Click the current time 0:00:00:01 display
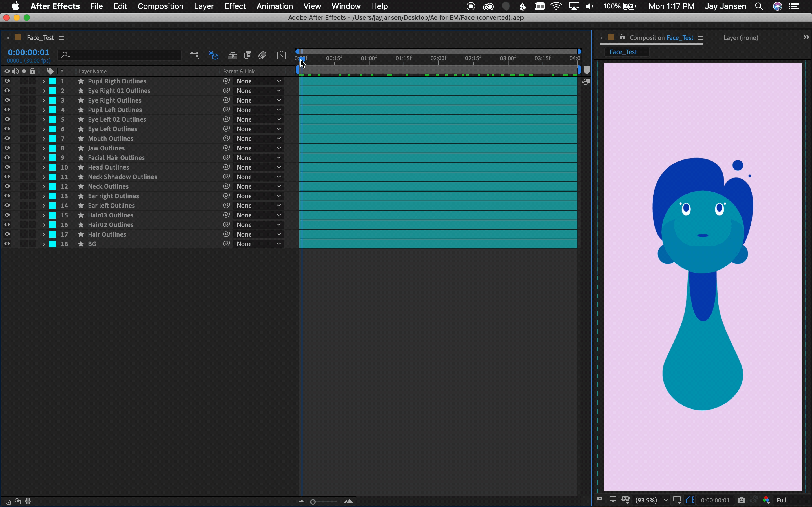The image size is (812, 507). coord(28,52)
